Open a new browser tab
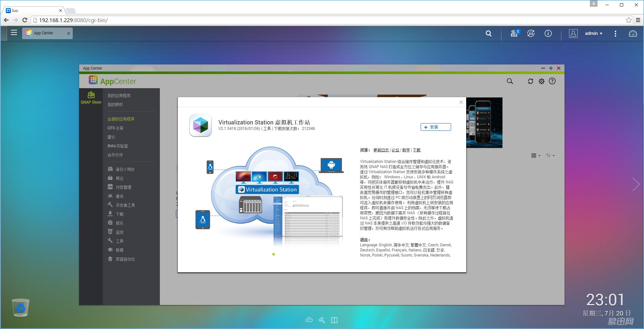This screenshot has width=644, height=329. pyautogui.click(x=71, y=11)
